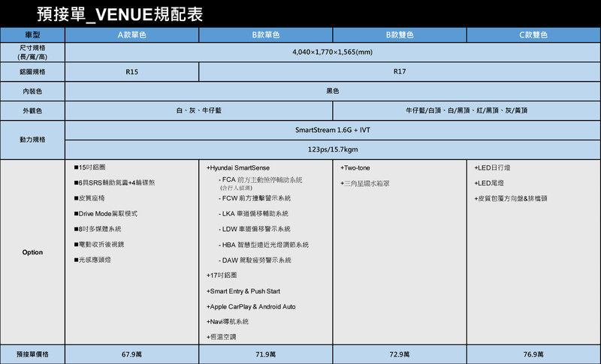Screen dimensions: 601x364
Task: Click the +恆溫空調 line
Action: (221, 337)
